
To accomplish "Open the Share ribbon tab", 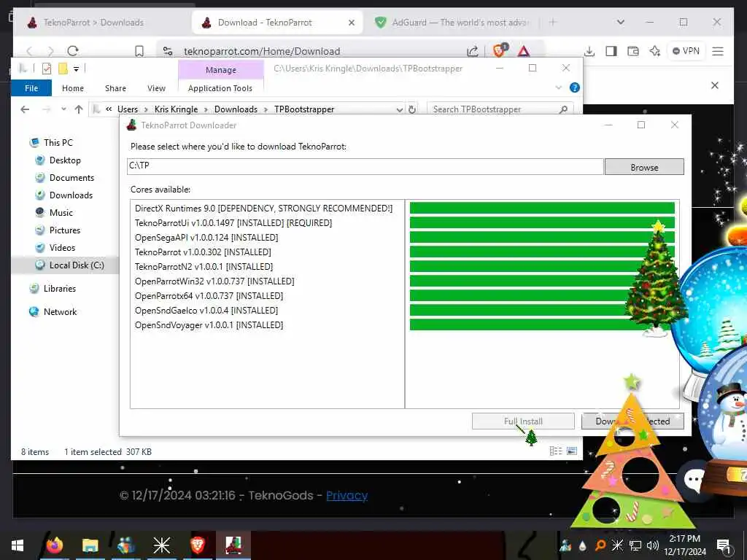I will 115,88.
